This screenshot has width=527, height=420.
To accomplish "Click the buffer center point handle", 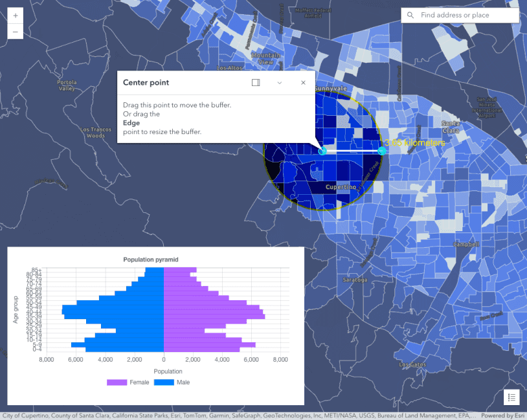I will [322, 151].
